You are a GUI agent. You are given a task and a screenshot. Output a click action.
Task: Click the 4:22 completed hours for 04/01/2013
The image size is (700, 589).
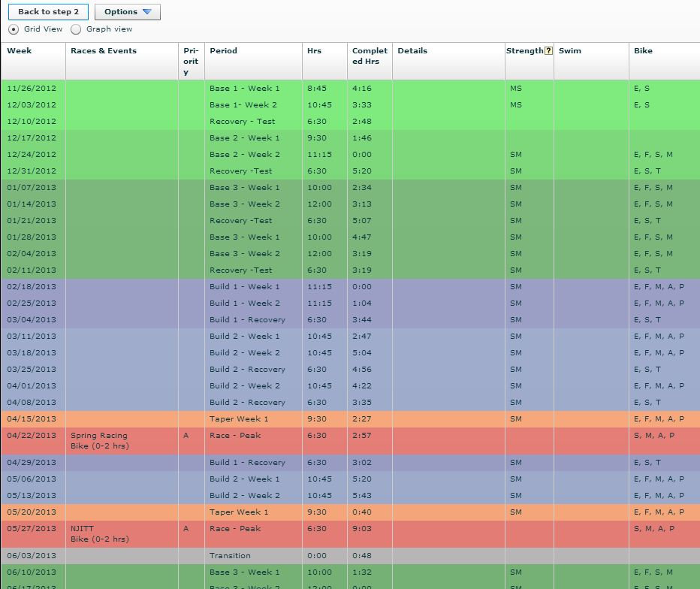coord(361,386)
